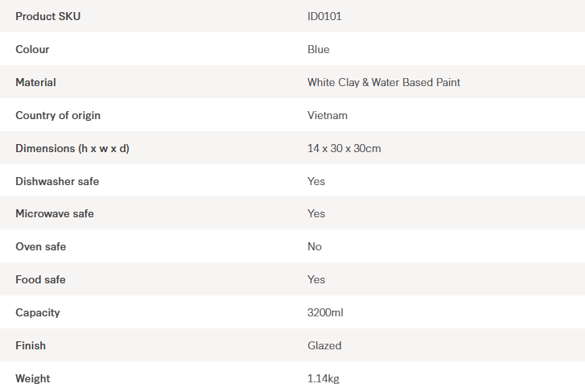Click the Country of origin label
This screenshot has width=585, height=392.
click(x=58, y=115)
